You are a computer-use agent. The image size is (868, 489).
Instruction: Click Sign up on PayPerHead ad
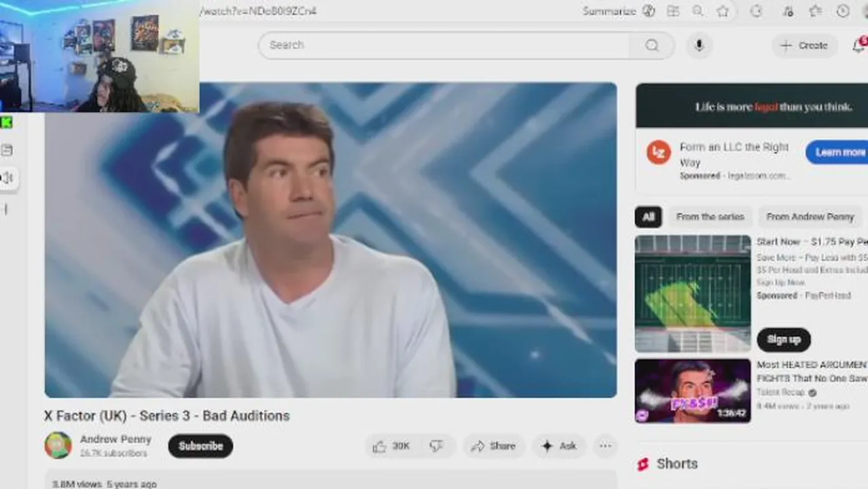784,339
